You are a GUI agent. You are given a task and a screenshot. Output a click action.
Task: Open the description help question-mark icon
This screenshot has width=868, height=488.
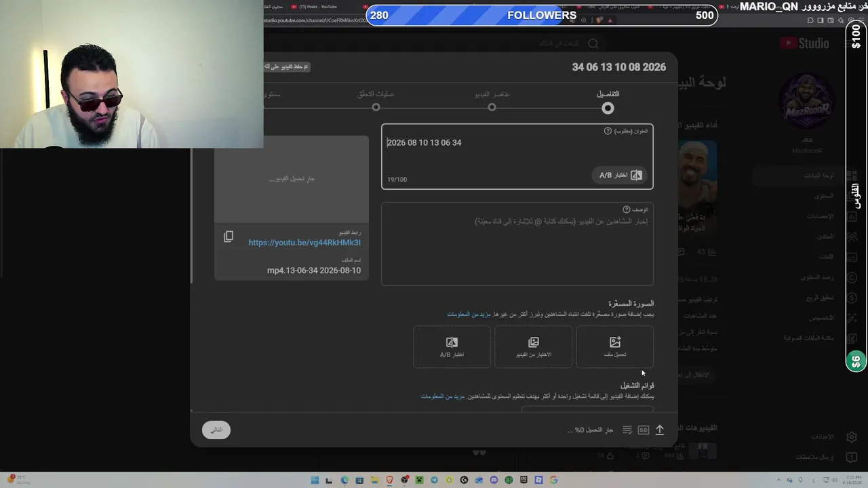tap(626, 209)
